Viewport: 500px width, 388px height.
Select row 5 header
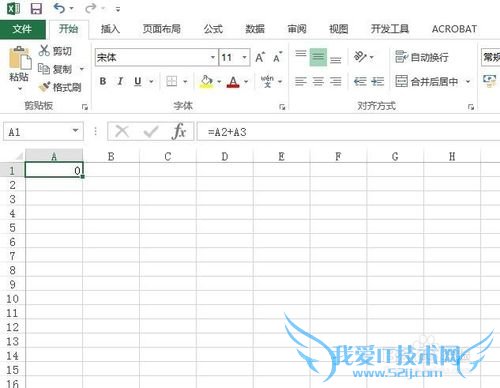pyautogui.click(x=12, y=228)
